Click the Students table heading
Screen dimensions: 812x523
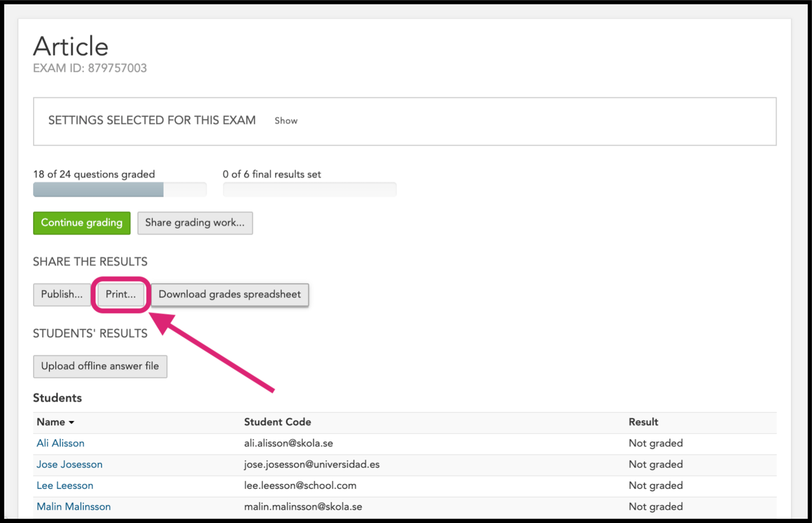point(58,398)
